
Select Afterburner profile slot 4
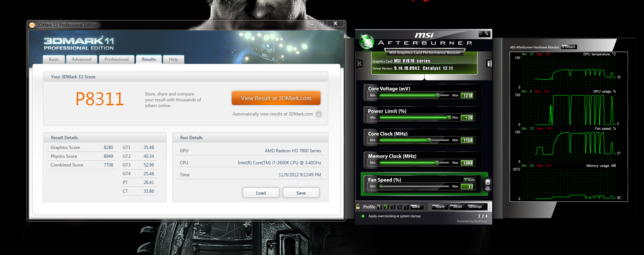[399, 207]
